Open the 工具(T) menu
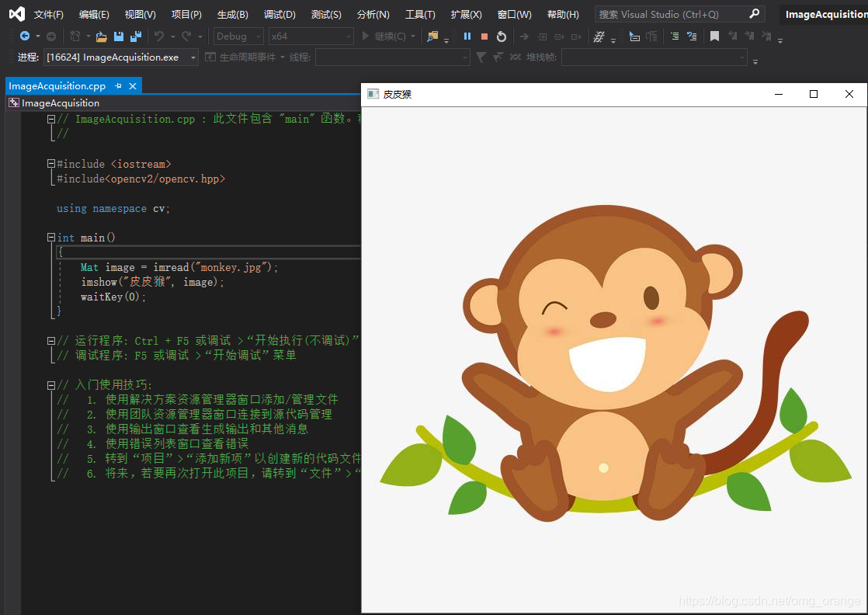The height and width of the screenshot is (615, 868). (x=420, y=15)
